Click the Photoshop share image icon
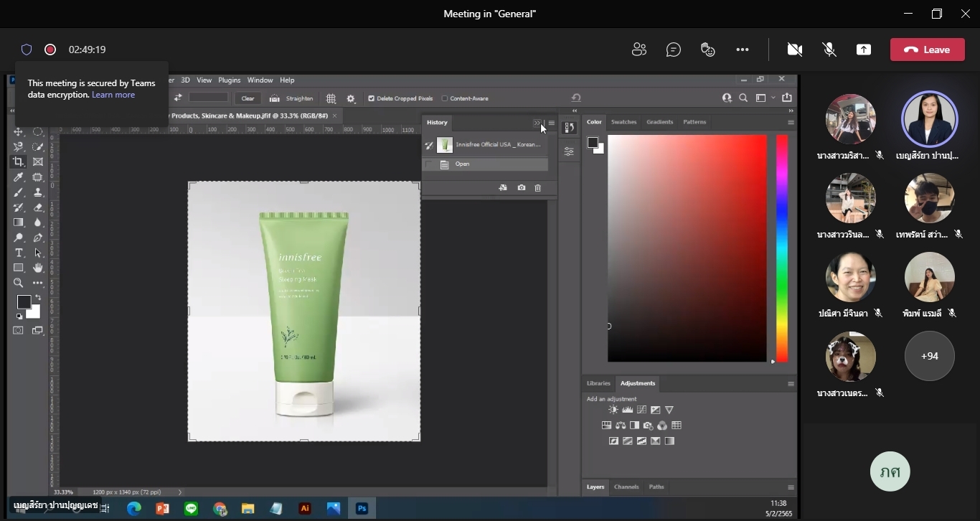The image size is (980, 521). click(x=787, y=98)
